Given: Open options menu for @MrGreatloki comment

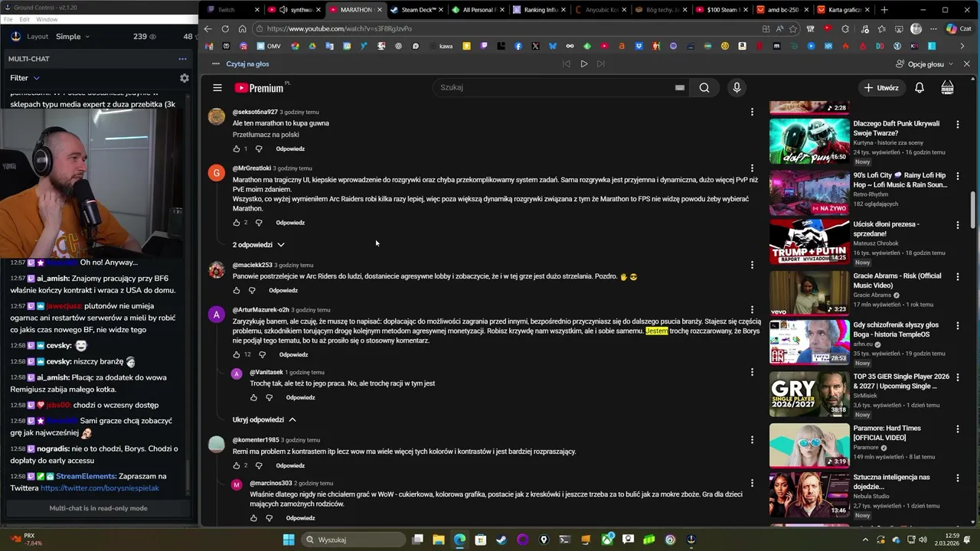Looking at the screenshot, I should point(752,168).
